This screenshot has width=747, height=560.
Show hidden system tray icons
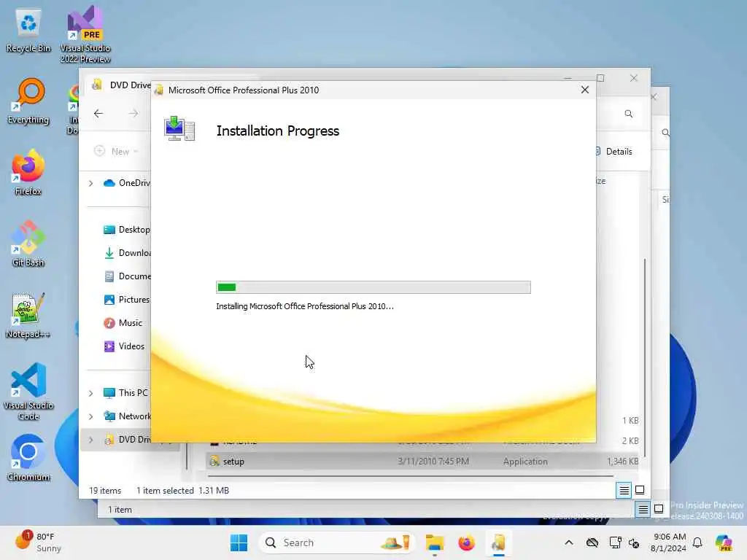click(x=569, y=542)
